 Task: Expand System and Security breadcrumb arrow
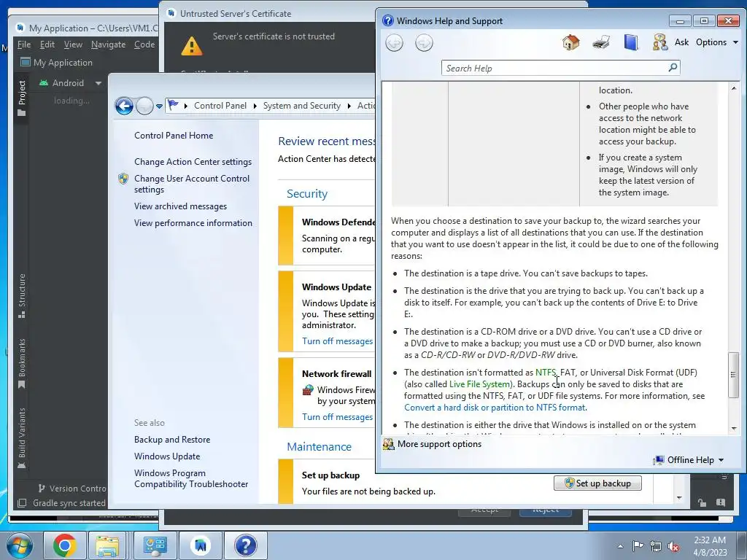pyautogui.click(x=349, y=106)
